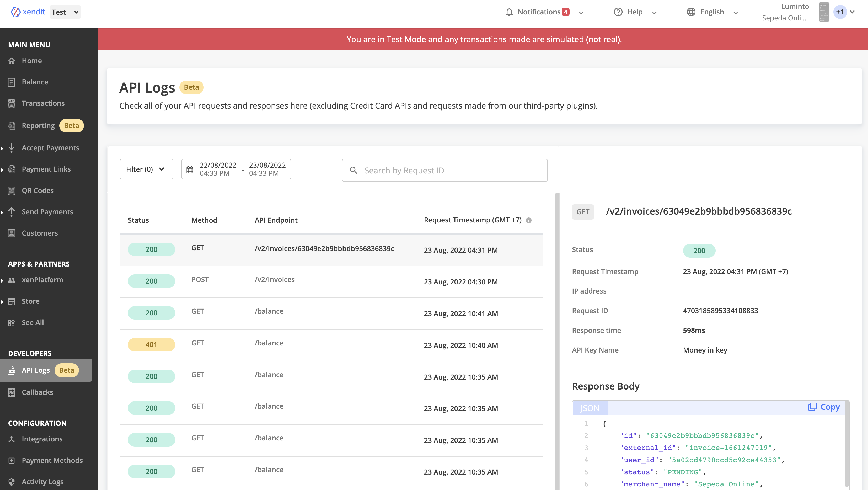
Task: Select the GET /v2/invoices/63049e2b9bbbdb956836839c log row
Action: (331, 250)
